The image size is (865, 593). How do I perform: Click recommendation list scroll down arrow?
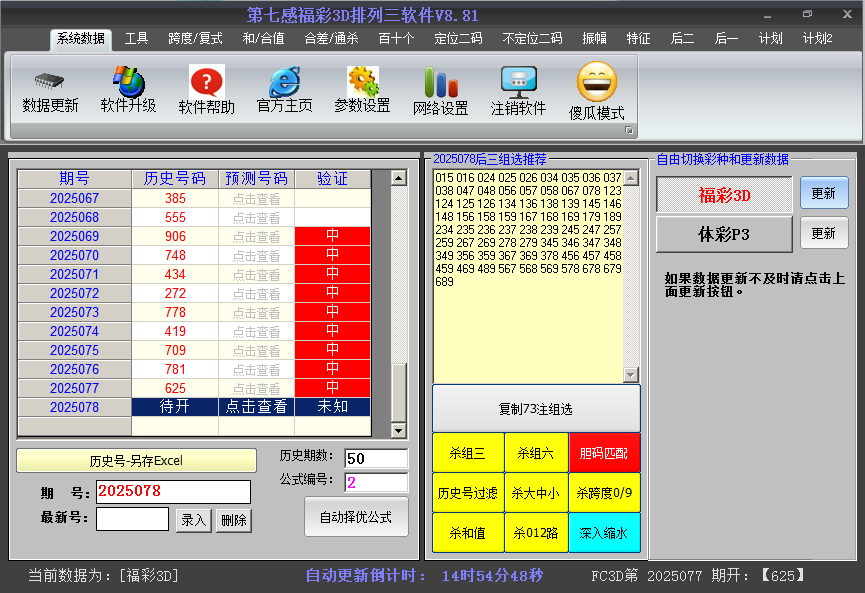click(x=631, y=375)
